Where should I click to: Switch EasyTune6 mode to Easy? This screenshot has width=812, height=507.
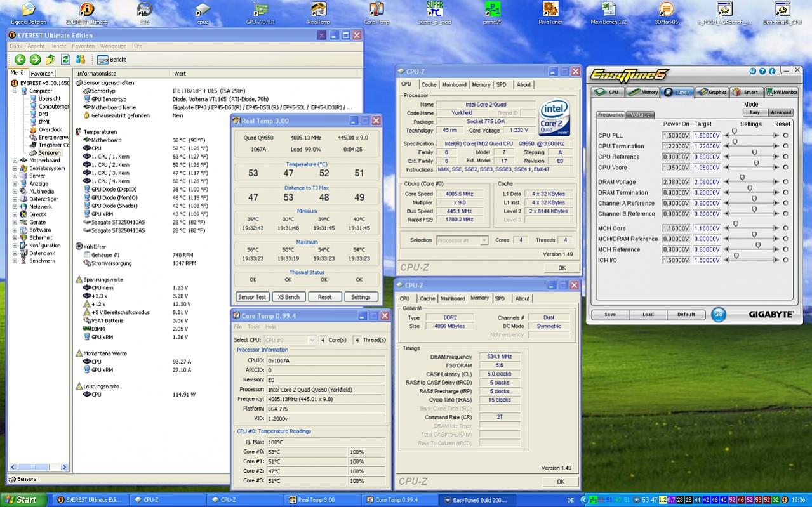tap(755, 112)
